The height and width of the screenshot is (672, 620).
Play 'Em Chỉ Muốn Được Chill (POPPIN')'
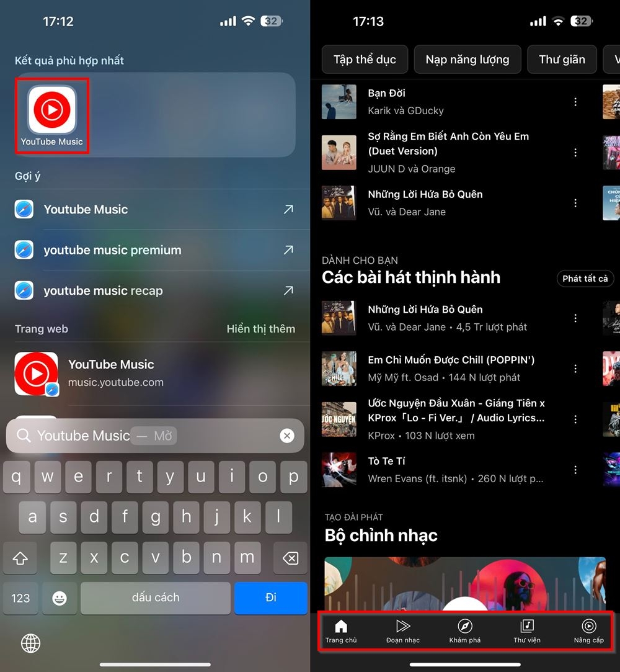point(453,369)
